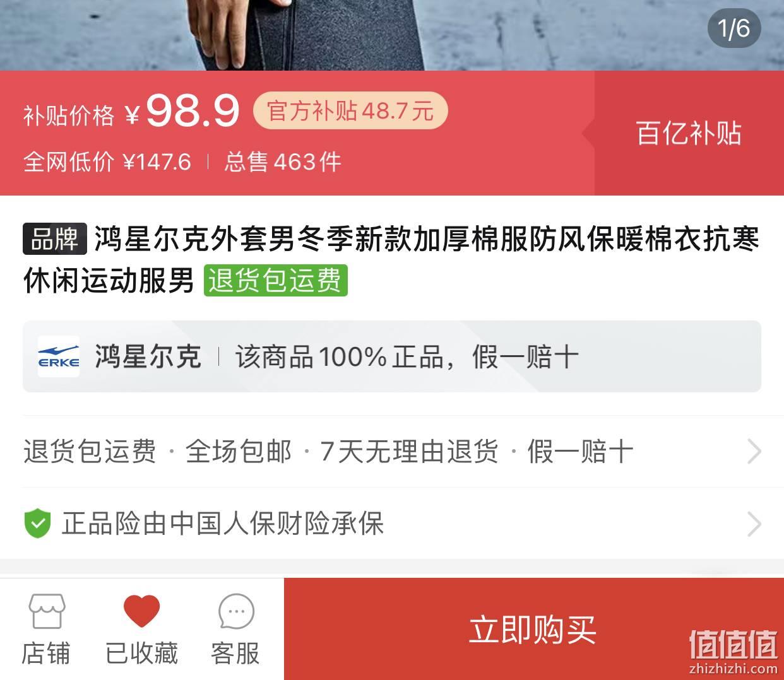Tap the 立即购买 buy now button
This screenshot has height=680, width=784.
click(x=534, y=629)
